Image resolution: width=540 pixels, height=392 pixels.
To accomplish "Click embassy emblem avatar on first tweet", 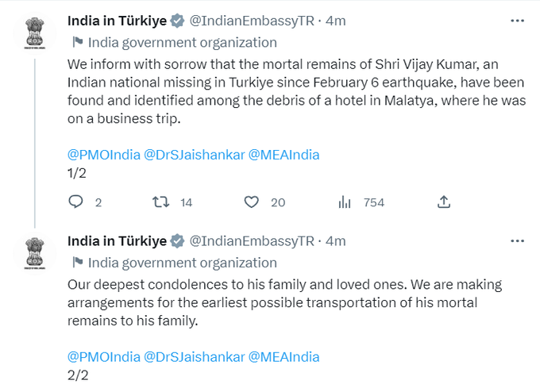I will click(x=35, y=33).
